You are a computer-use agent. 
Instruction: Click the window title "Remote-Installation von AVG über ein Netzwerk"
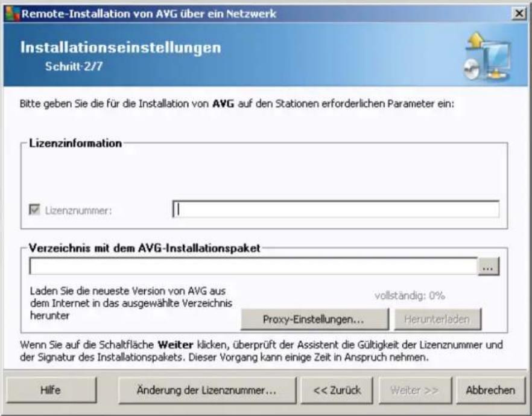pos(148,14)
